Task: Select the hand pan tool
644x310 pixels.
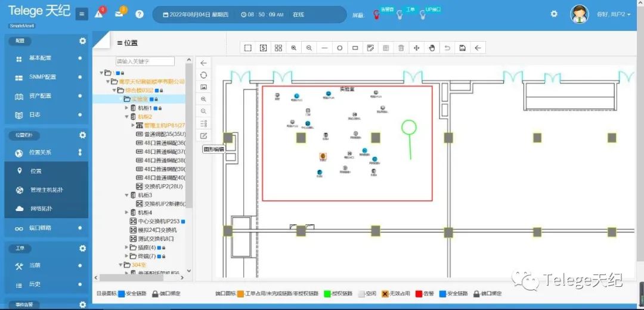Action: point(432,48)
